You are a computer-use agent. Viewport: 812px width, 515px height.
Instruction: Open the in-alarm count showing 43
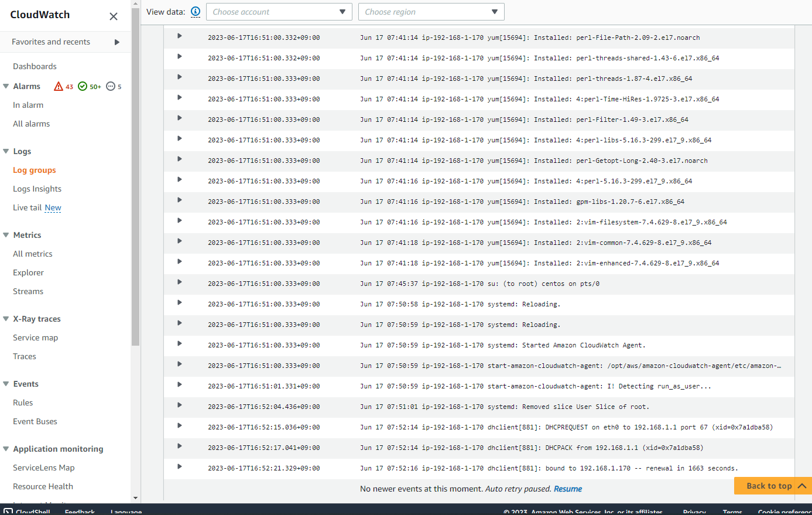pyautogui.click(x=64, y=87)
